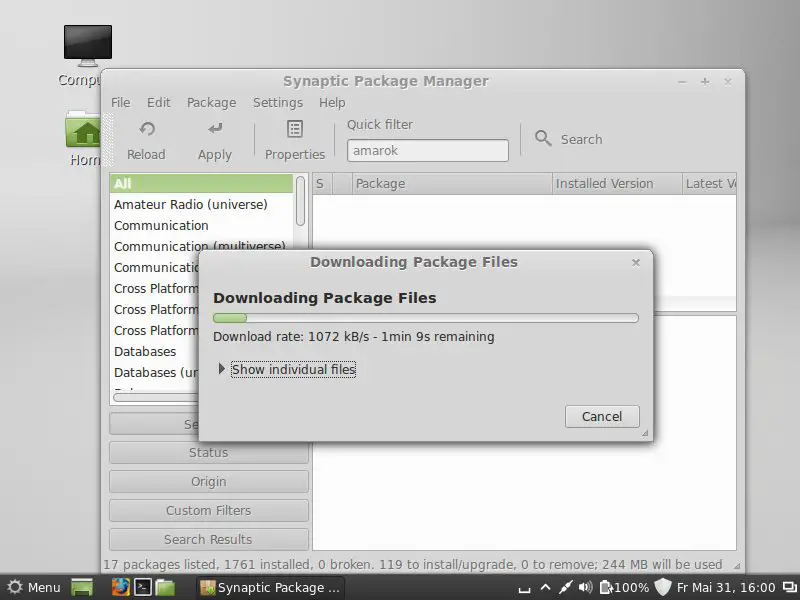Sort by the Package column header

452,184
